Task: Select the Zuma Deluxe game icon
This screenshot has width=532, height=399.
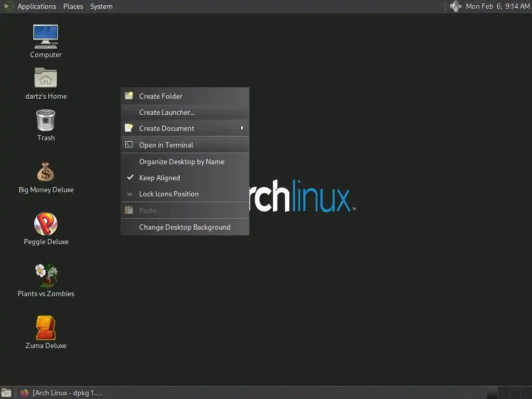Action: 46,328
